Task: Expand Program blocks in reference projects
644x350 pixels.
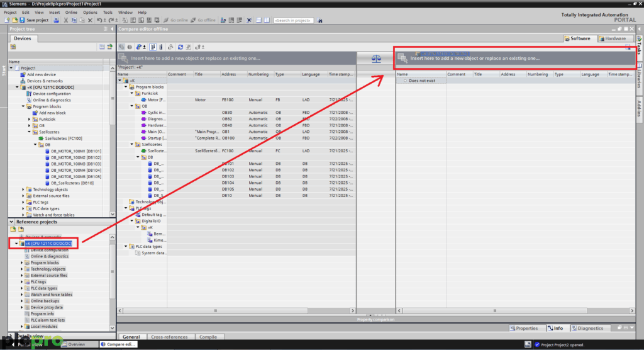Action: pyautogui.click(x=22, y=262)
